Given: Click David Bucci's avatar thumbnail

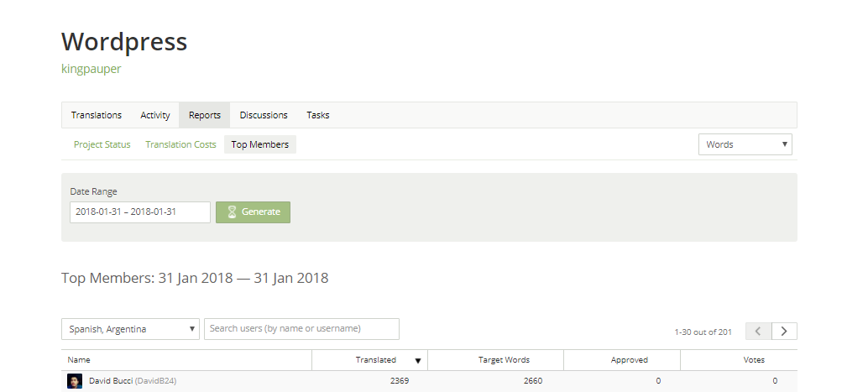Looking at the screenshot, I should click(75, 381).
